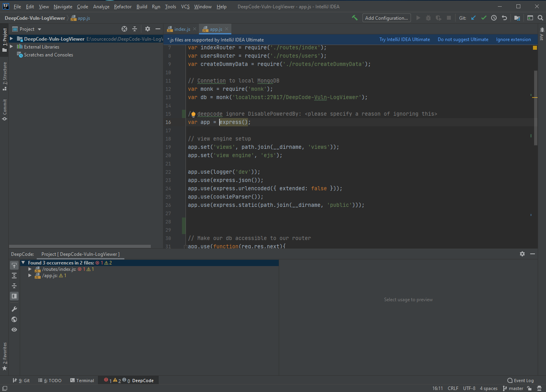546x392 pixels.
Task: Click the lock read-only status icon
Action: pyautogui.click(x=529, y=388)
